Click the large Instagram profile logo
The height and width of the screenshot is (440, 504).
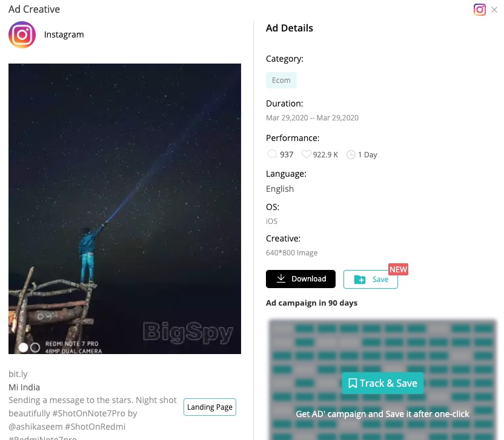(22, 34)
